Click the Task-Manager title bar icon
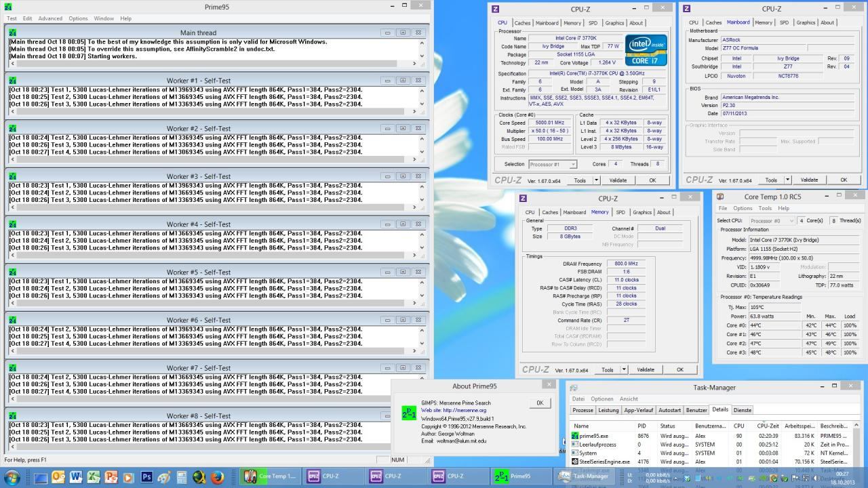The width and height of the screenshot is (868, 488). [574, 388]
